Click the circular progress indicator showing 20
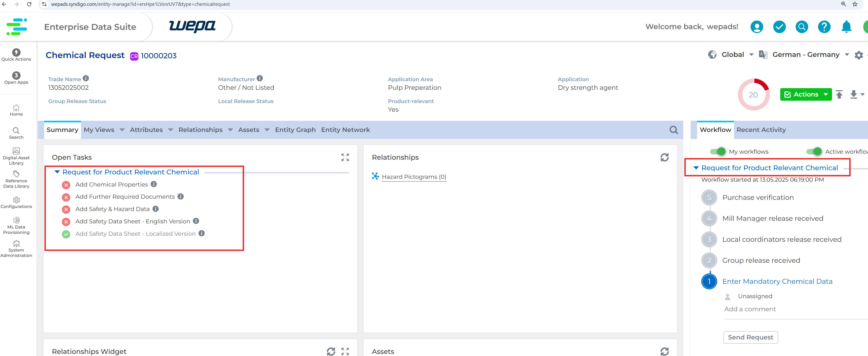Screen dimensions: 868x356 click(x=754, y=95)
